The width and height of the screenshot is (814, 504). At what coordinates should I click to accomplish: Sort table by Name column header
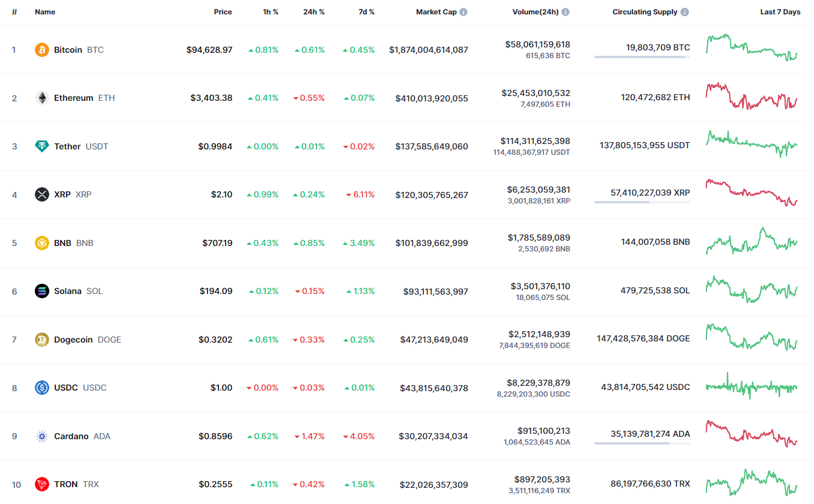pyautogui.click(x=44, y=12)
